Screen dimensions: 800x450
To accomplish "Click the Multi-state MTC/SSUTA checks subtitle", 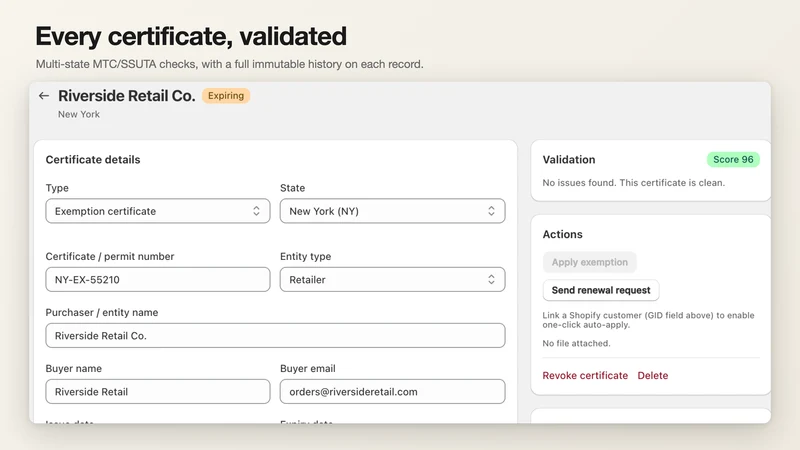I will point(230,64).
